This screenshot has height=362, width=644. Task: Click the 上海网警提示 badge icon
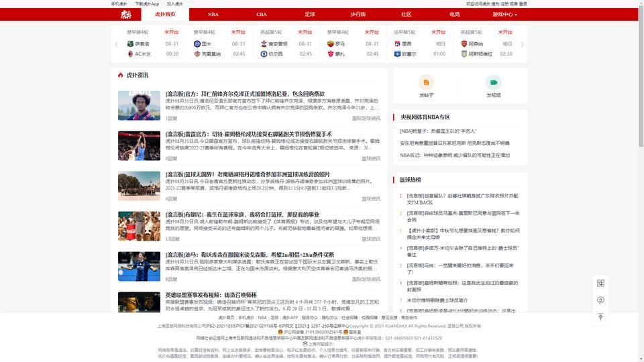pos(305,344)
